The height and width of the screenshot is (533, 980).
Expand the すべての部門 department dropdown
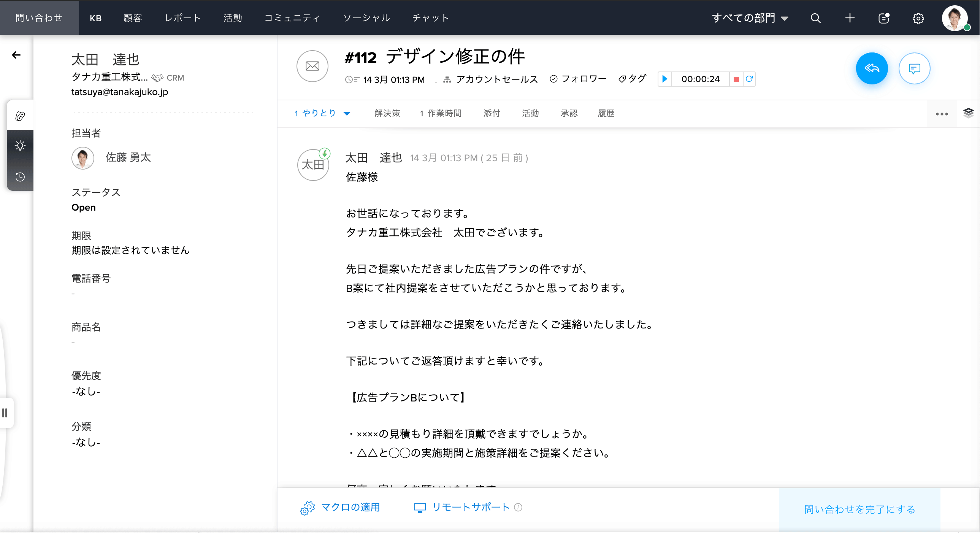tap(750, 18)
